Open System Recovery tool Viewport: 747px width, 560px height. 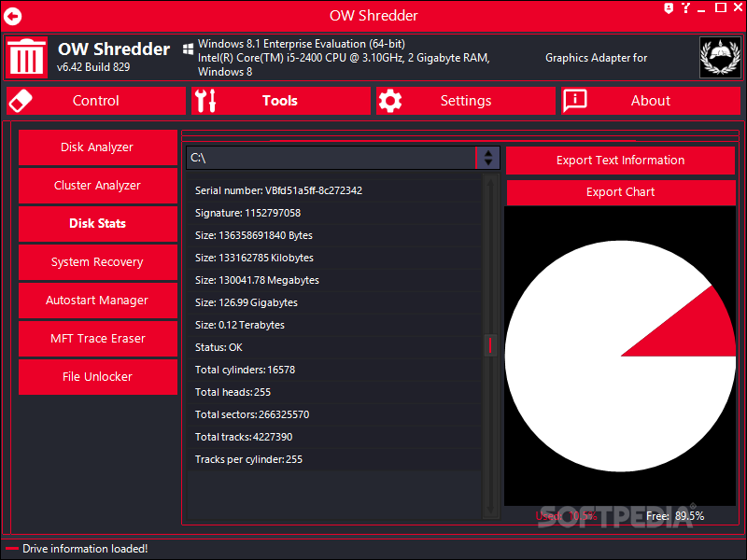[98, 262]
